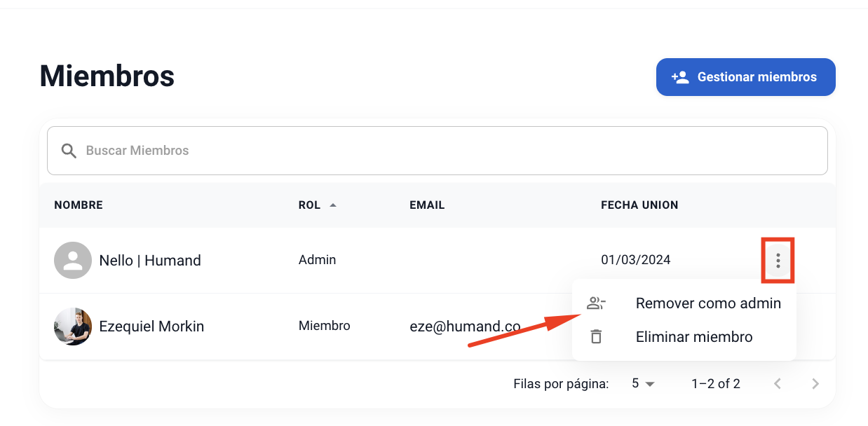Sort by the FECHA UNION column header
Screen dimensions: 868x426
639,205
